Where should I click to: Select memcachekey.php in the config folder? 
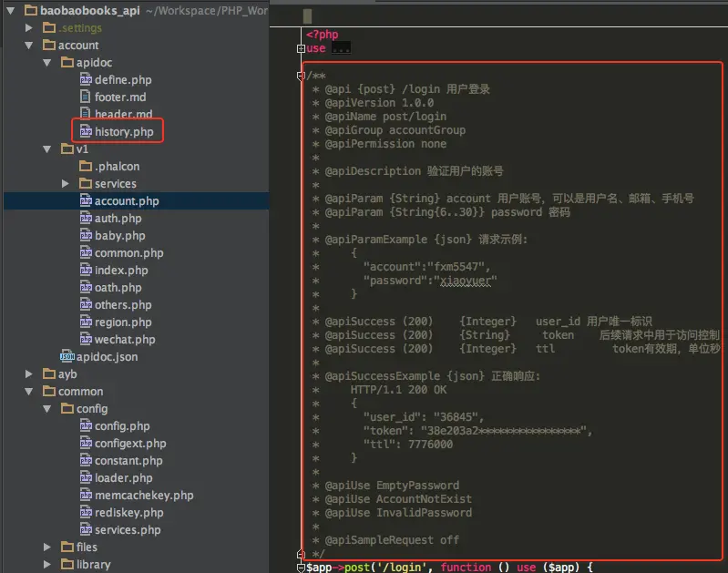[x=144, y=496]
